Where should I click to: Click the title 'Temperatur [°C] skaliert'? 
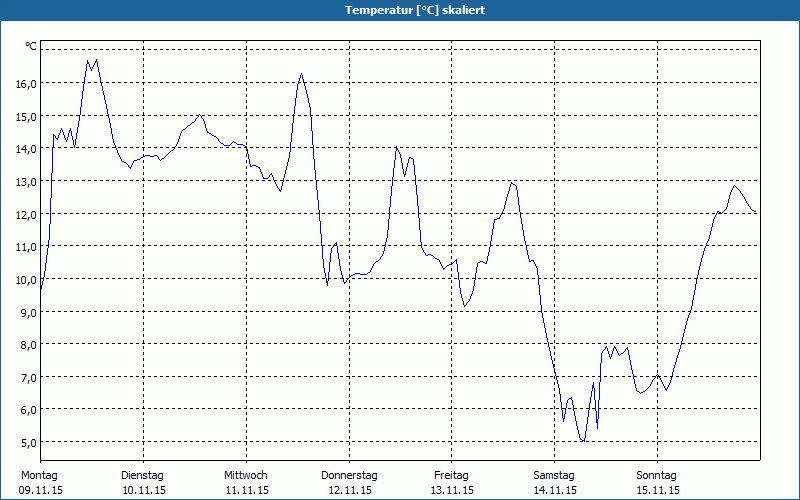(x=415, y=10)
